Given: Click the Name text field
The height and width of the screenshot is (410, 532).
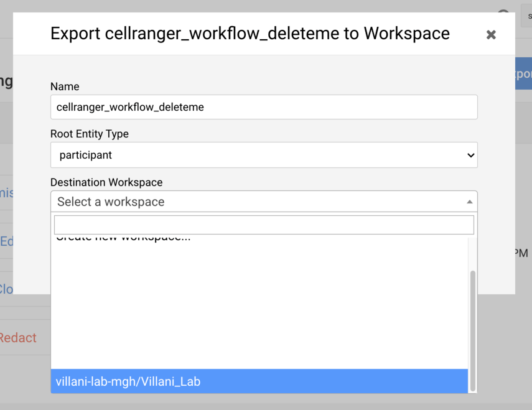Looking at the screenshot, I should [264, 107].
